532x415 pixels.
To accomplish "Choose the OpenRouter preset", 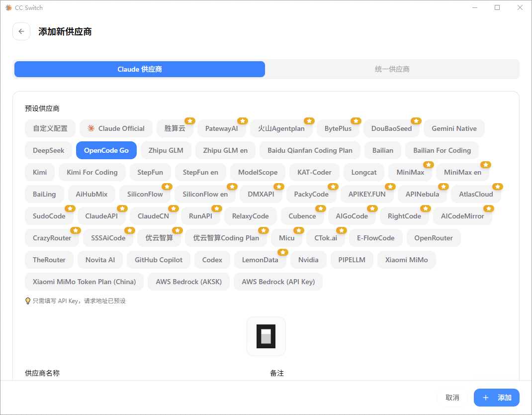I will tap(433, 238).
